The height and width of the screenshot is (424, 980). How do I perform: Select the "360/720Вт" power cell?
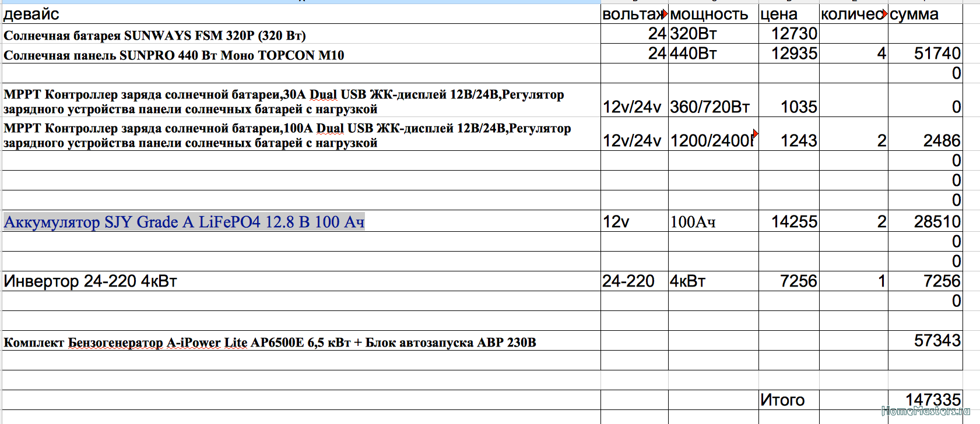[x=714, y=100]
